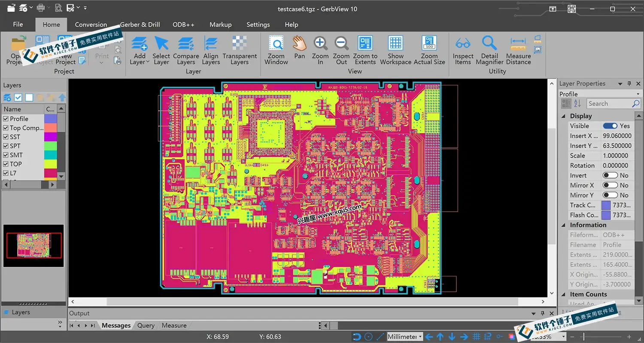Viewport: 644px width, 343px height.
Task: Uncheck the TOP layer checkbox
Action: pos(6,164)
